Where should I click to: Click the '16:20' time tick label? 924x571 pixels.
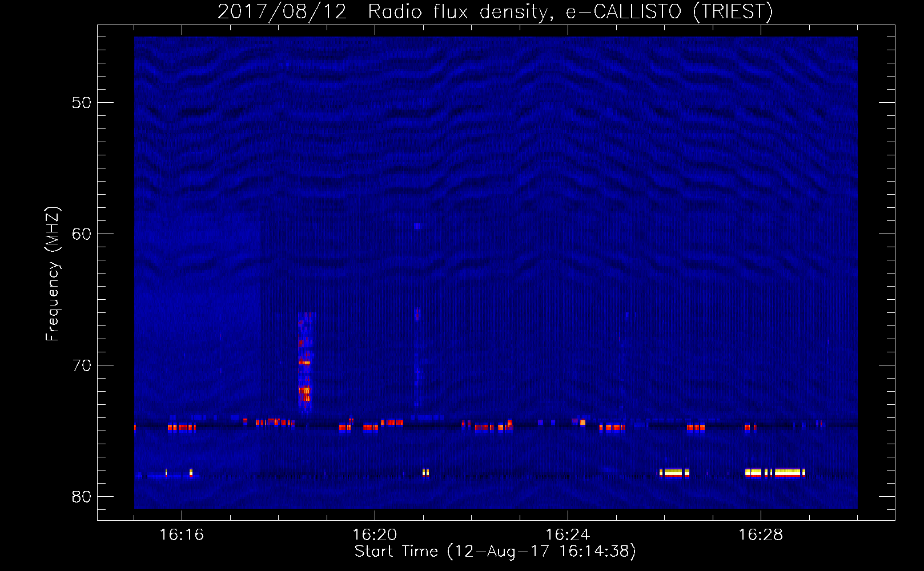coord(375,535)
